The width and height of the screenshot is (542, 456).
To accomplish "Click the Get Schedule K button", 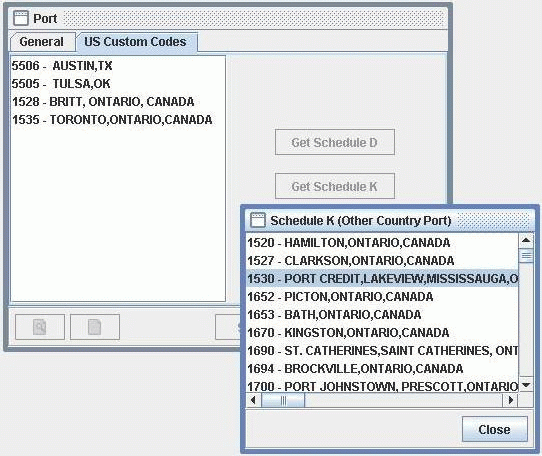I will (x=335, y=186).
